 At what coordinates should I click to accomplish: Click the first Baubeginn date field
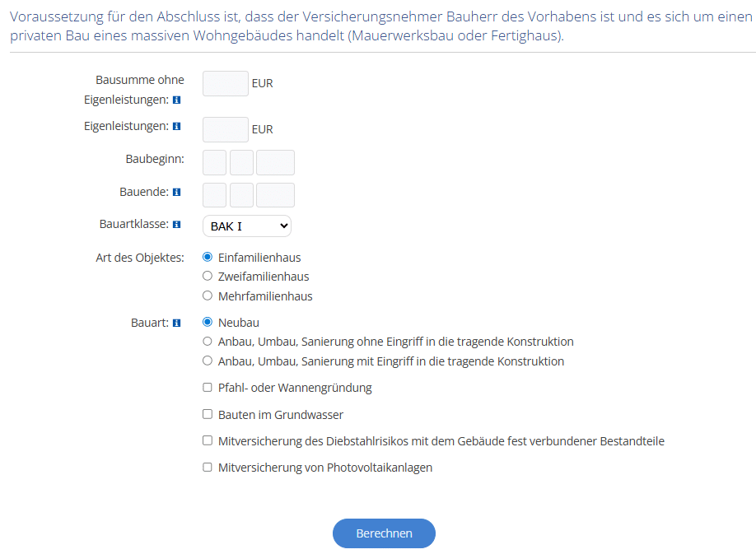[214, 163]
